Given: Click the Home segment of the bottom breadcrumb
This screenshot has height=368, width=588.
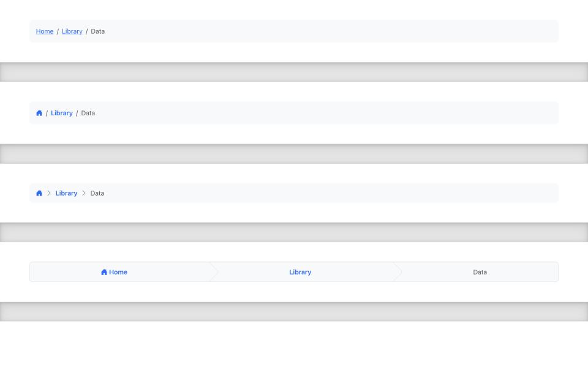Looking at the screenshot, I should (114, 272).
